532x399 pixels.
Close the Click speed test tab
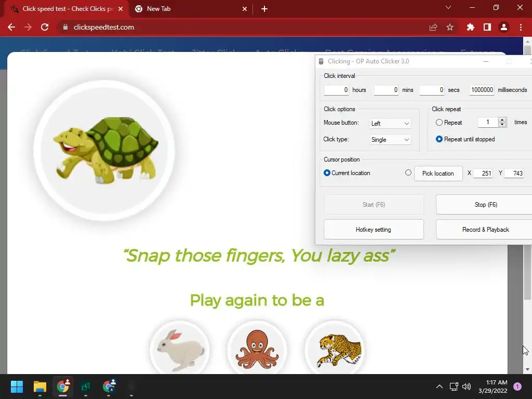[x=121, y=9]
